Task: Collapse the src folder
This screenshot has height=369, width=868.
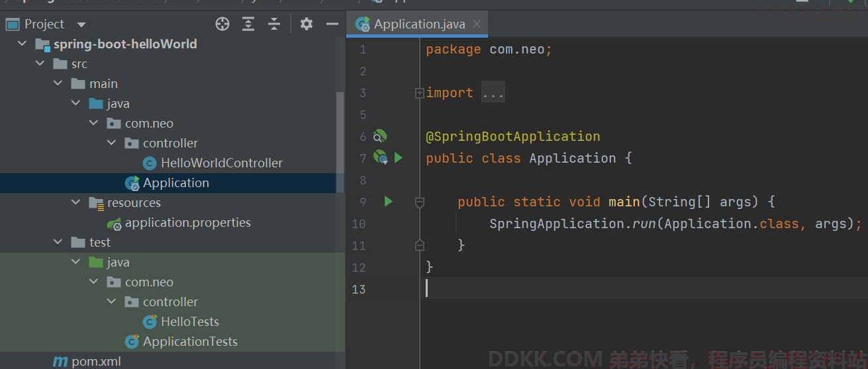Action: [x=40, y=64]
